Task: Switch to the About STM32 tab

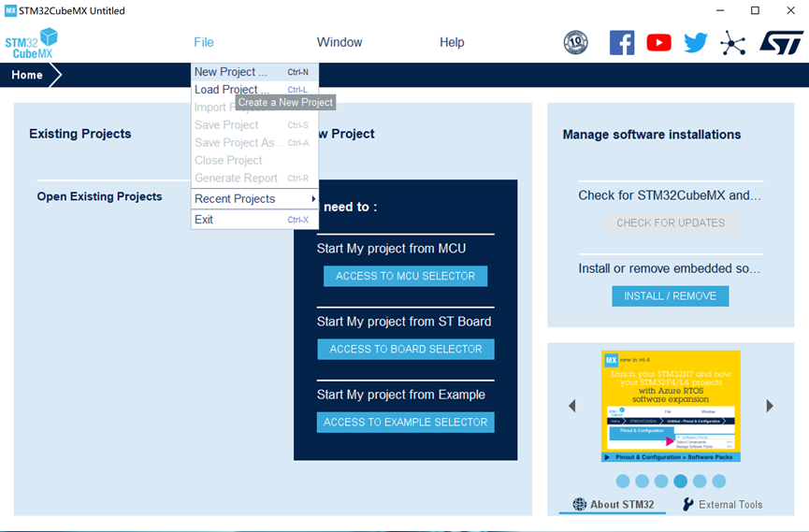Action: [613, 505]
